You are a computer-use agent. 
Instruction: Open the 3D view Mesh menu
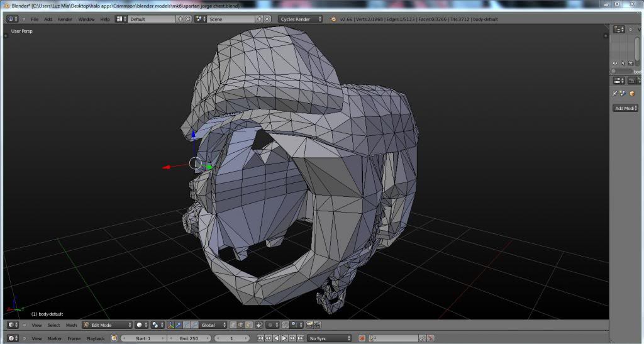(71, 325)
